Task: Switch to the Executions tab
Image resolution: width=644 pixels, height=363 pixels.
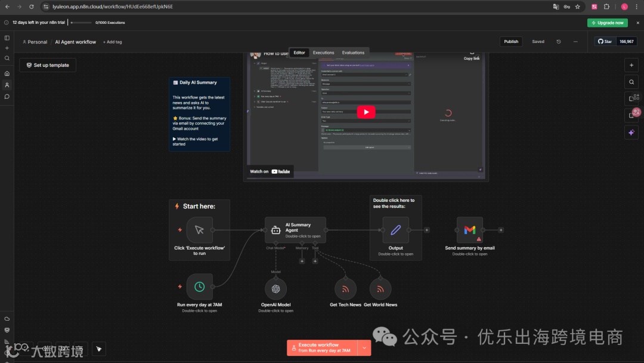Action: click(323, 53)
